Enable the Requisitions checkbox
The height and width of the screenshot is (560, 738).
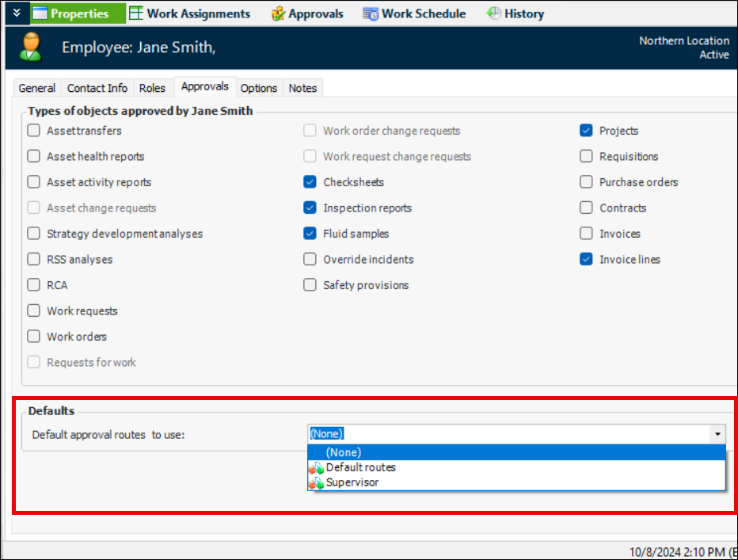click(x=586, y=156)
